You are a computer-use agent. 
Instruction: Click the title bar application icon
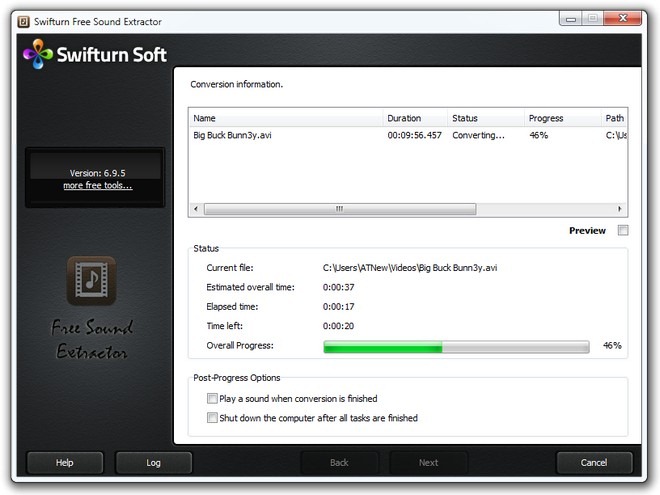(24, 21)
